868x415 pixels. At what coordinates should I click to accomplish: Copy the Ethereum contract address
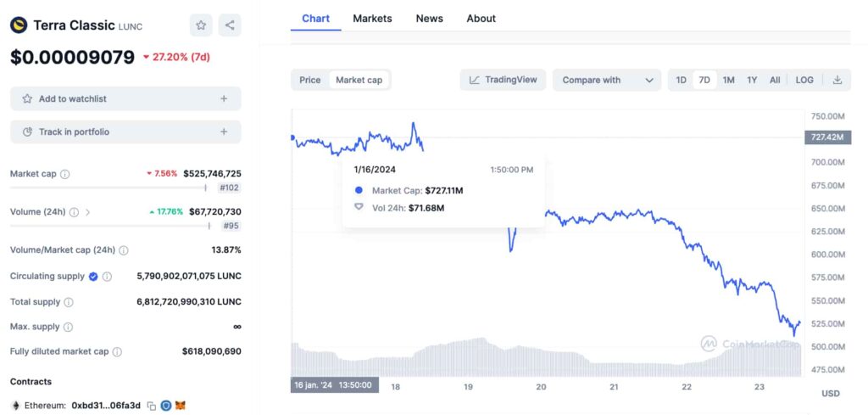(x=151, y=406)
